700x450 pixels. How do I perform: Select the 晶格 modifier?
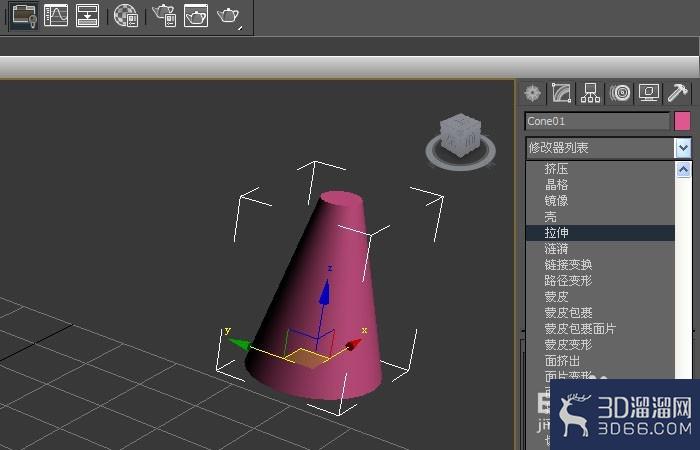pyautogui.click(x=600, y=185)
